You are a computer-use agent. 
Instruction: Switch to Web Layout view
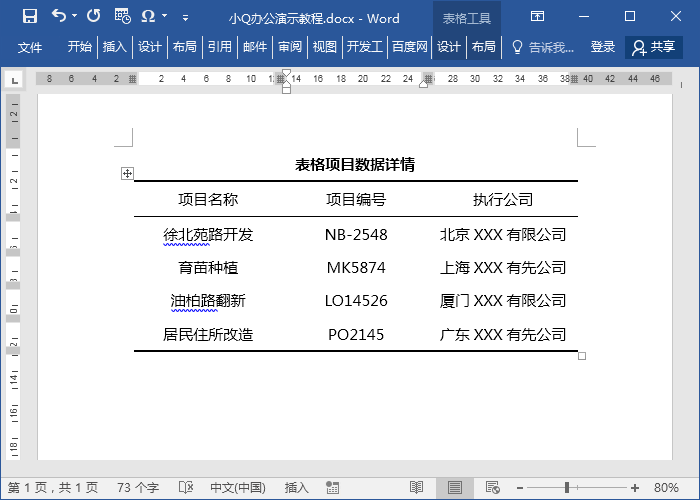coord(492,488)
